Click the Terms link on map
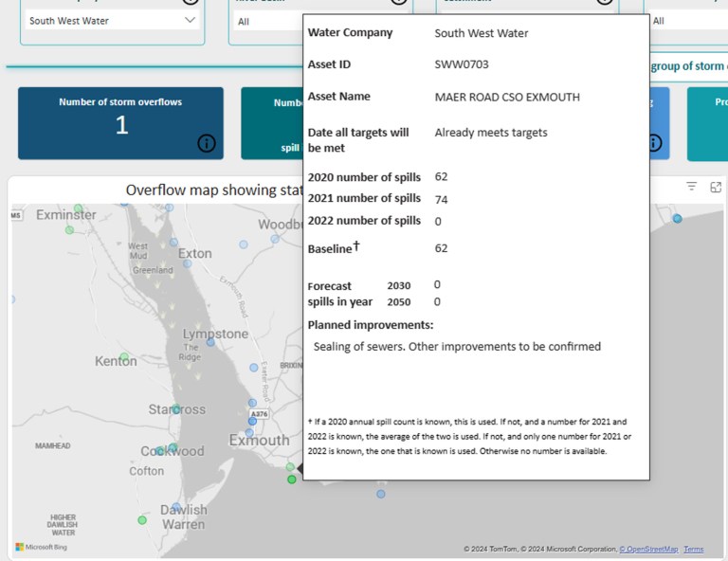Image resolution: width=728 pixels, height=561 pixels. tap(694, 550)
